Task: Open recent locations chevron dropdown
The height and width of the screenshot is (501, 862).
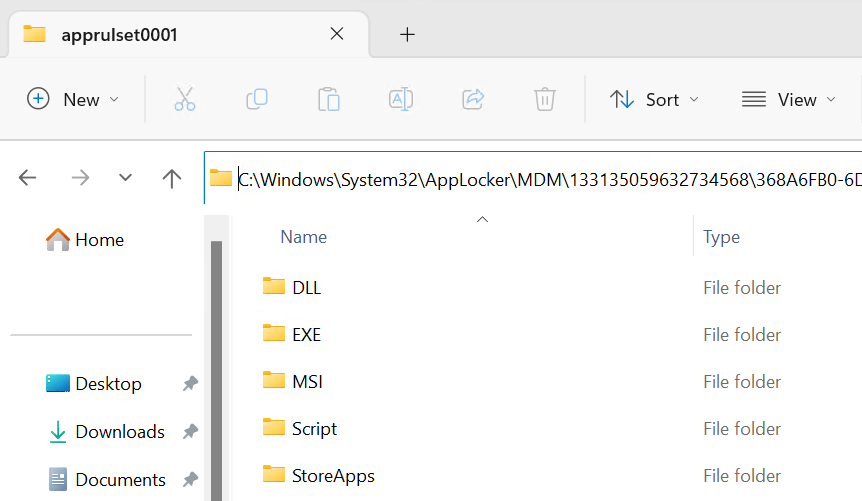Action: (x=125, y=178)
